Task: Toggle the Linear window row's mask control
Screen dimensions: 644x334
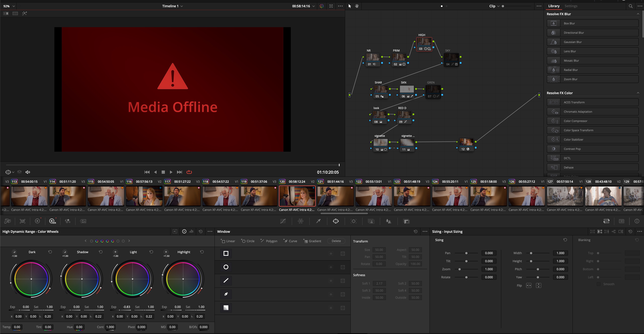Action: click(x=343, y=254)
